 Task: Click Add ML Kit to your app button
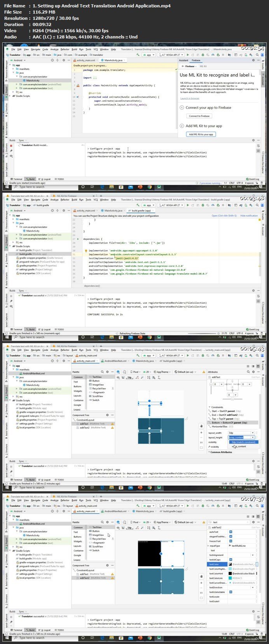(201, 134)
